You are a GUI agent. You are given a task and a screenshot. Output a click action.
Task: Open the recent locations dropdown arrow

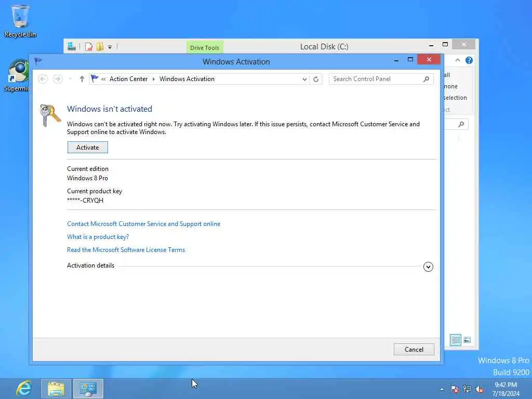coord(70,79)
